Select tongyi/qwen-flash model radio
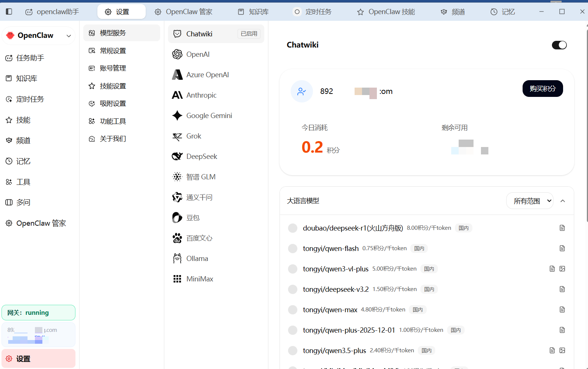 click(293, 248)
